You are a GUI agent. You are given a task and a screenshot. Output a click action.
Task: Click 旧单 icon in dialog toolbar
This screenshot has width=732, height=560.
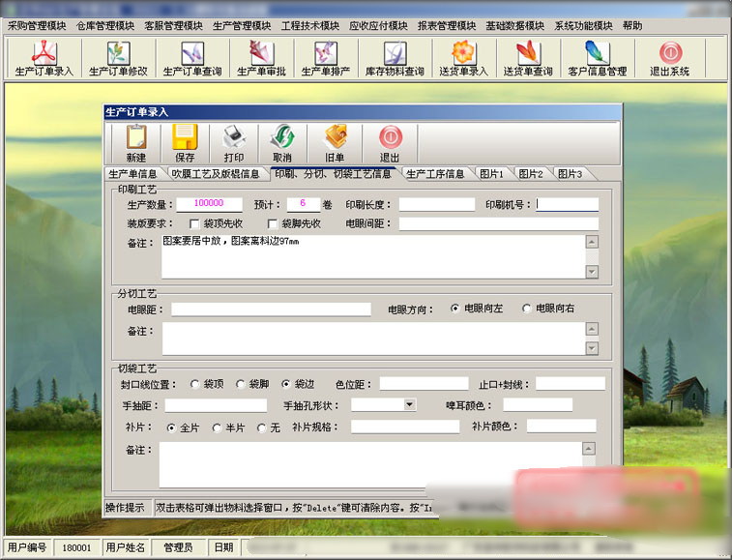tap(335, 143)
